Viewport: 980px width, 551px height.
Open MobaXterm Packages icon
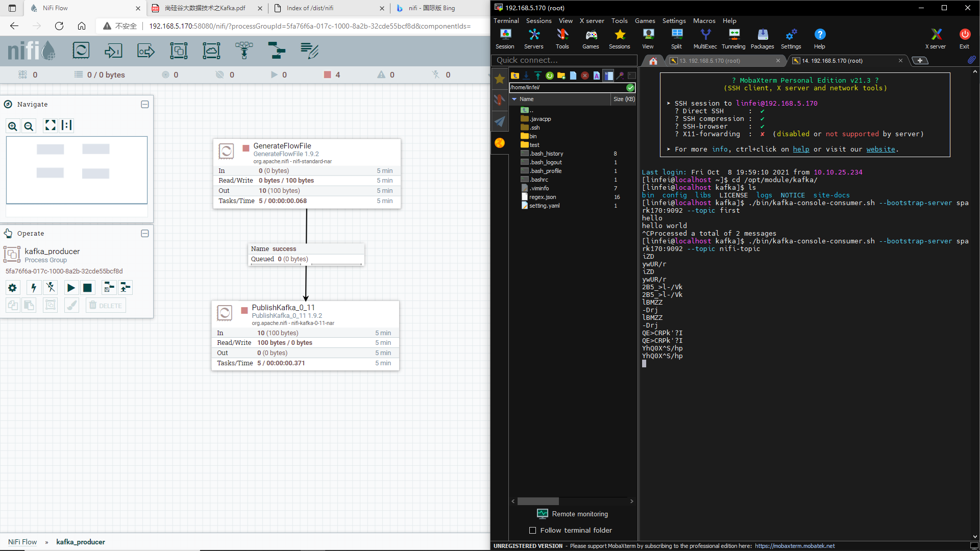pos(763,39)
